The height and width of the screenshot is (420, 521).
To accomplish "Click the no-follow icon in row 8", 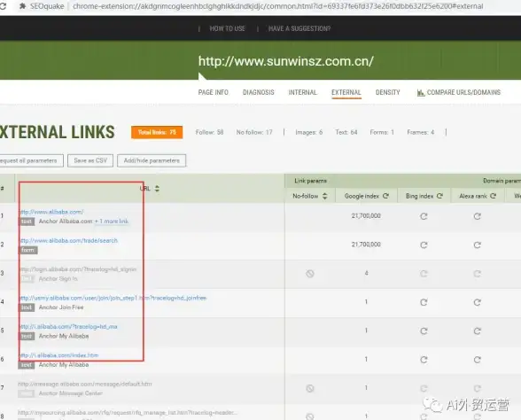I will (x=310, y=416).
